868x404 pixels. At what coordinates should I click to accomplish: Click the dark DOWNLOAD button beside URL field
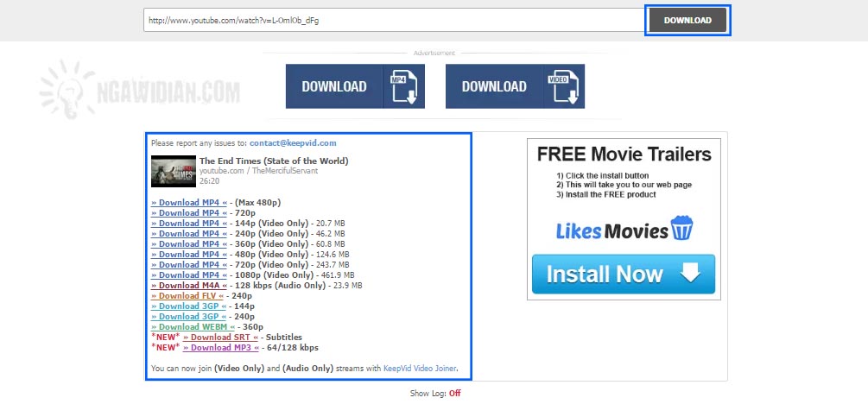tap(687, 21)
